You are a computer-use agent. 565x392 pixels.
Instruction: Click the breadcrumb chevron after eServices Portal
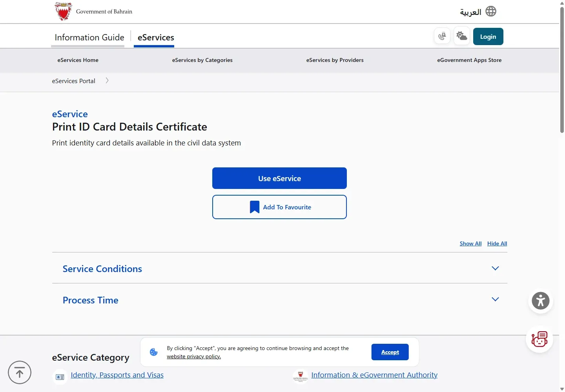pos(107,81)
